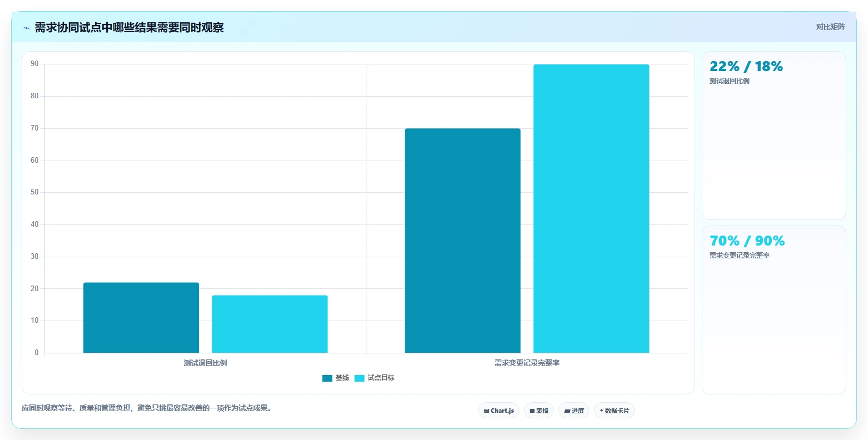This screenshot has width=868, height=440.
Task: Select the 数据卡片 tag chip
Action: 614,411
